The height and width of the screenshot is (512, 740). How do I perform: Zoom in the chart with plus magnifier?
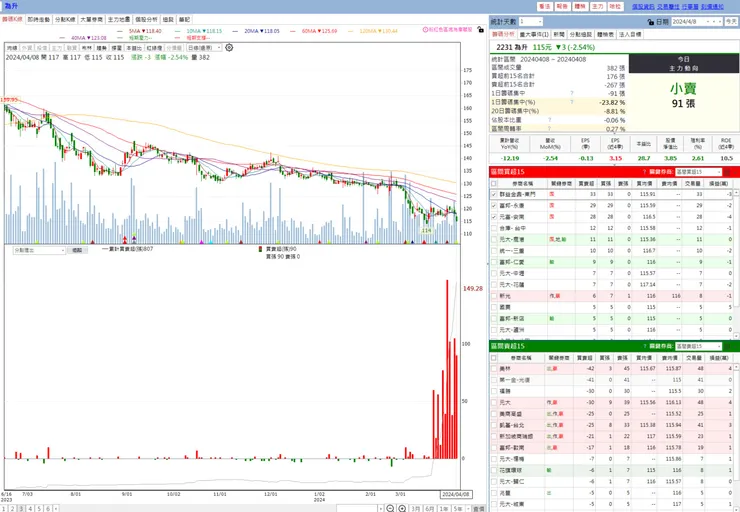(x=402, y=508)
